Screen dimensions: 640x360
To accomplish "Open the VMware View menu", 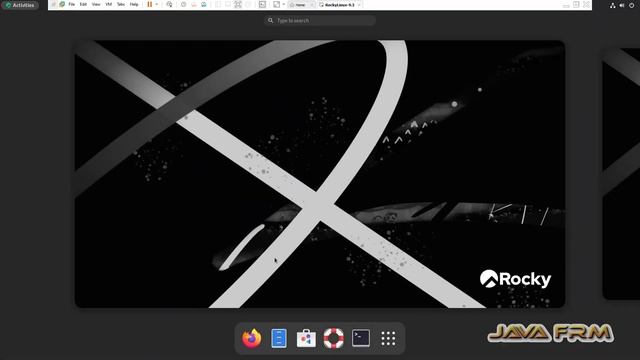I will 96,4.
